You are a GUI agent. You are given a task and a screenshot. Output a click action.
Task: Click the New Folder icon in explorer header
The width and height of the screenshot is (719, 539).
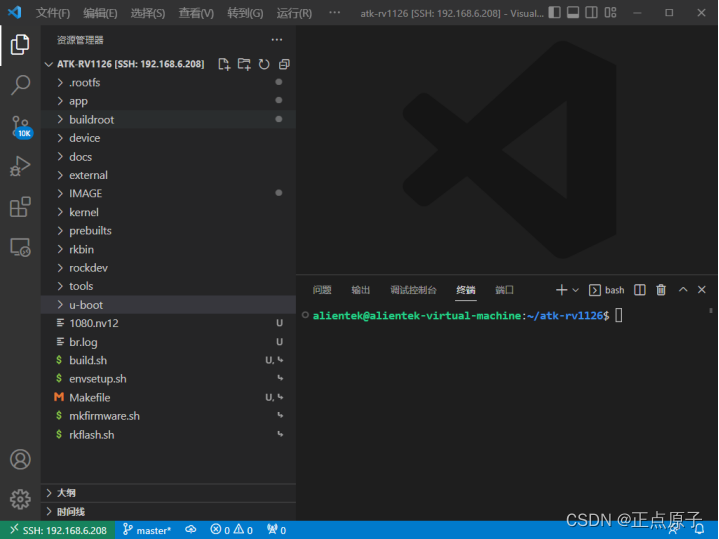244,64
